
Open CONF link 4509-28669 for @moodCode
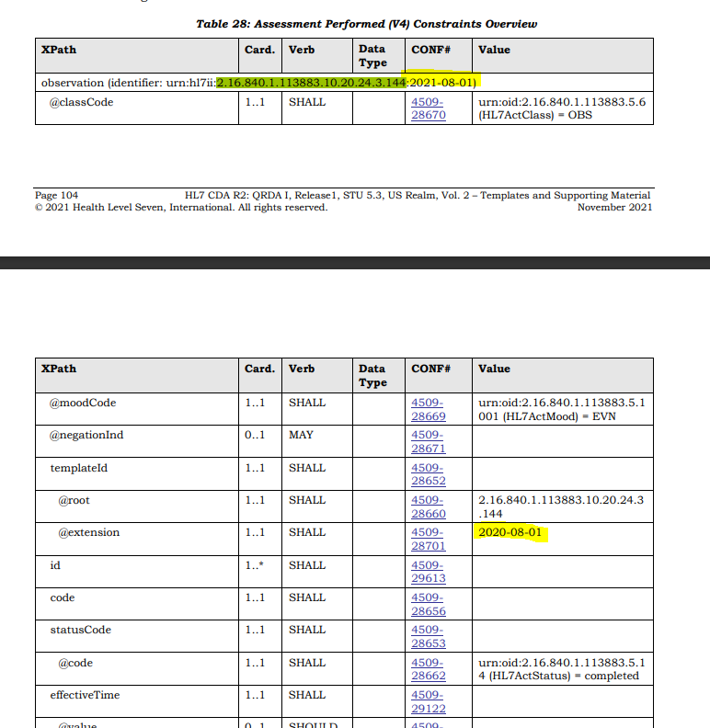click(x=428, y=410)
